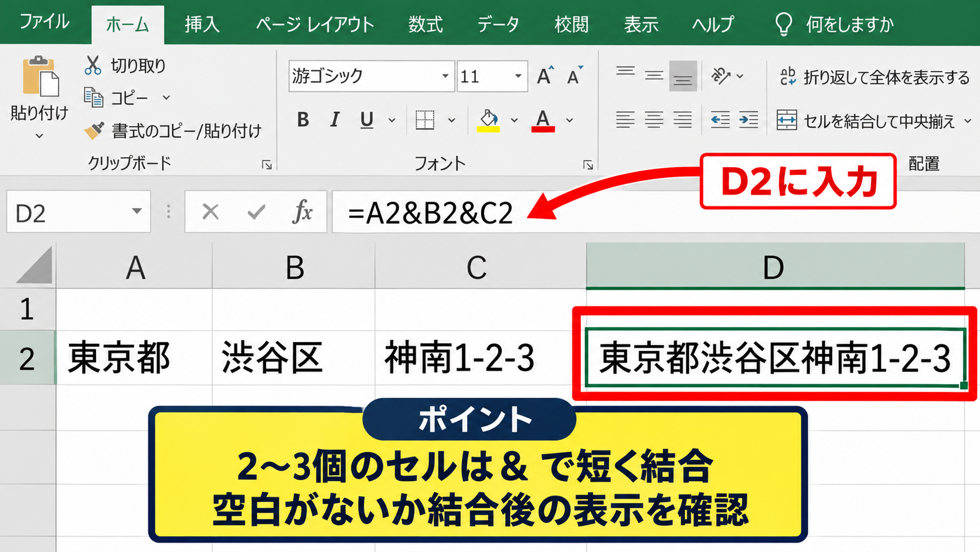980x552 pixels.
Task: Apply yellow fill color bucket
Action: [488, 120]
